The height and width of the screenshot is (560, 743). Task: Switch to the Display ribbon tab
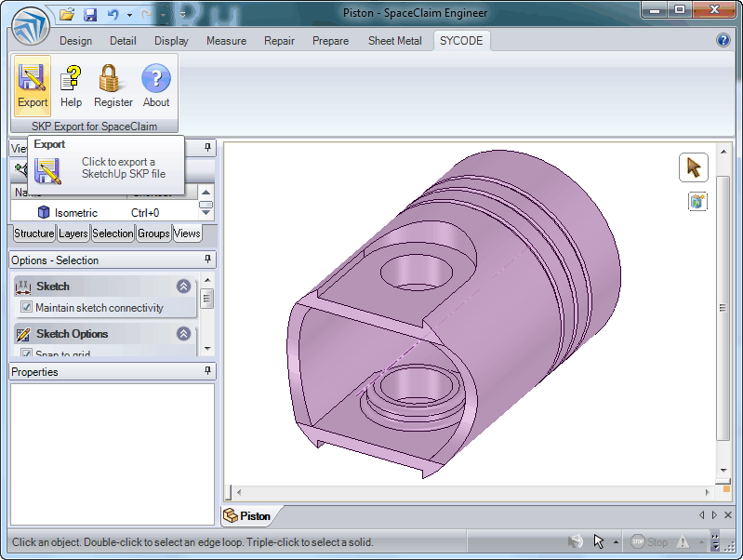pyautogui.click(x=171, y=41)
